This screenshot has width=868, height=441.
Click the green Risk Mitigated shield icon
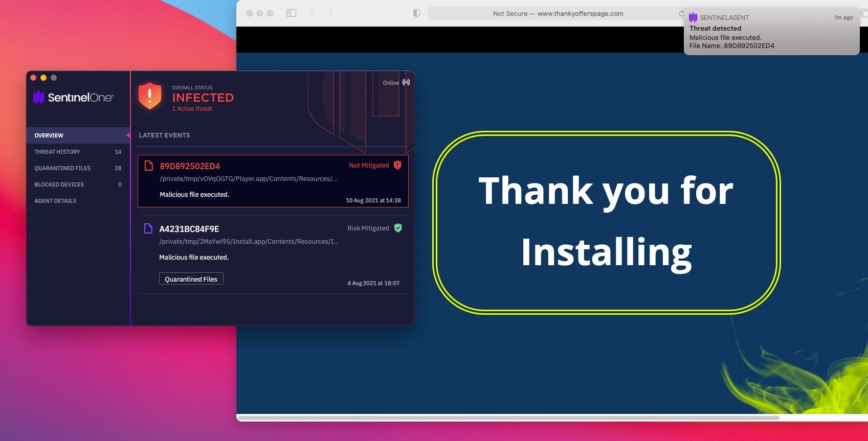[398, 228]
